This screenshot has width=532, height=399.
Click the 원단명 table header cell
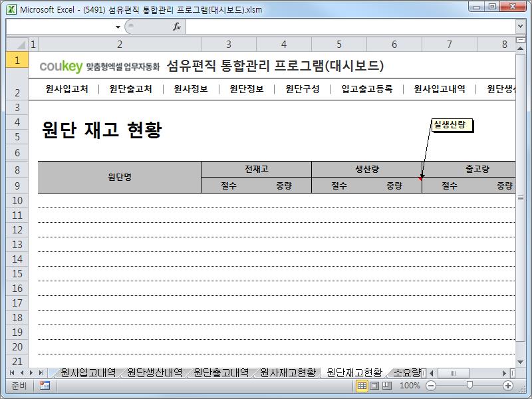[120, 177]
